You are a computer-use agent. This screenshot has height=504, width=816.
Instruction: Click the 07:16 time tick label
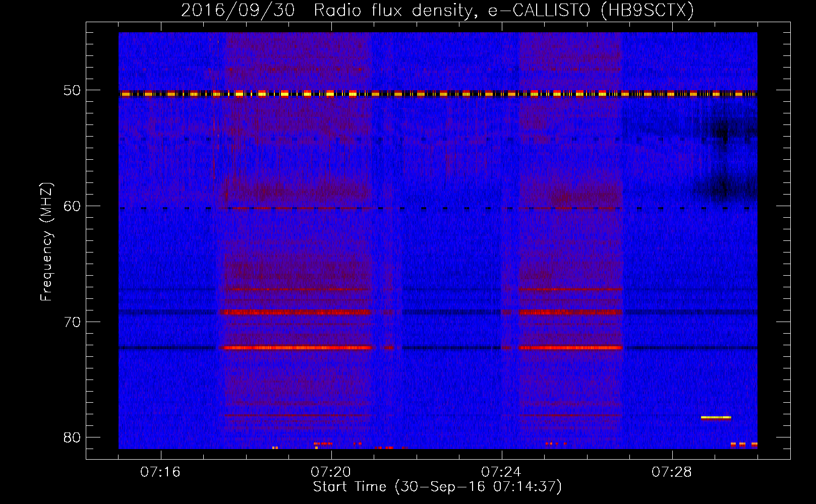(x=160, y=472)
